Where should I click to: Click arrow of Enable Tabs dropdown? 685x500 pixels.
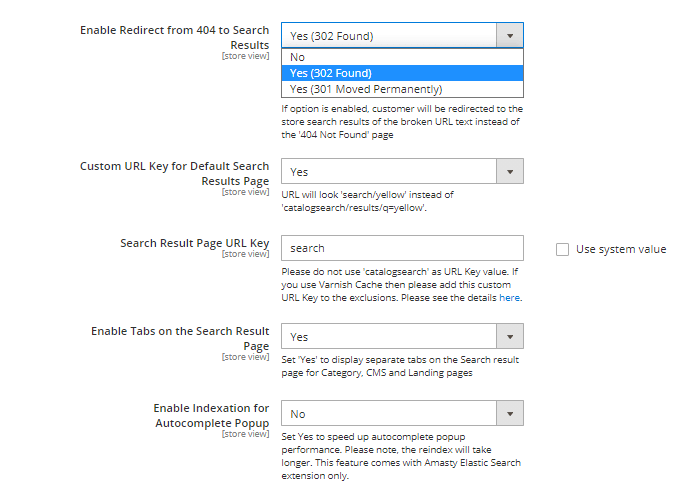[510, 338]
